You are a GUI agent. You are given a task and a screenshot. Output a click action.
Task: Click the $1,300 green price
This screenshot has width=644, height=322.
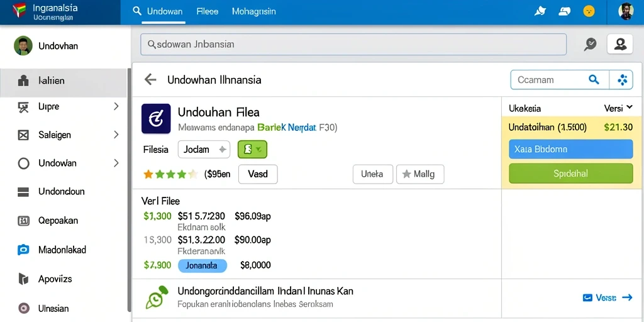coord(157,216)
